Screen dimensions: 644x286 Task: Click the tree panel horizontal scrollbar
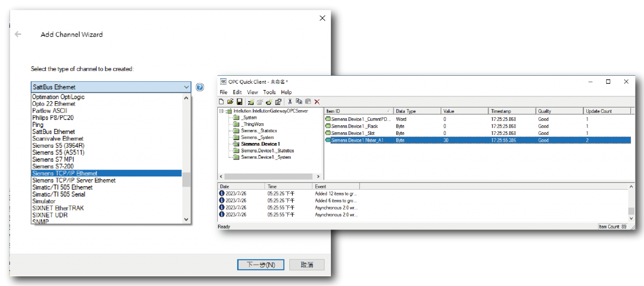coord(268,176)
